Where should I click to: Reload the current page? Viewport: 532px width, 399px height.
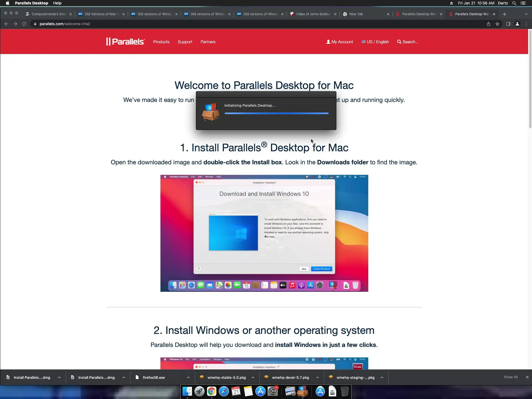point(24,24)
